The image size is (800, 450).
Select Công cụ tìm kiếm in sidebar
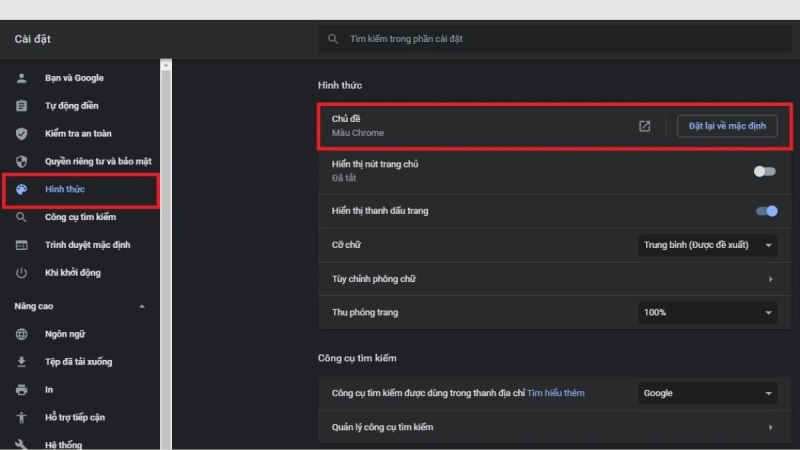80,217
